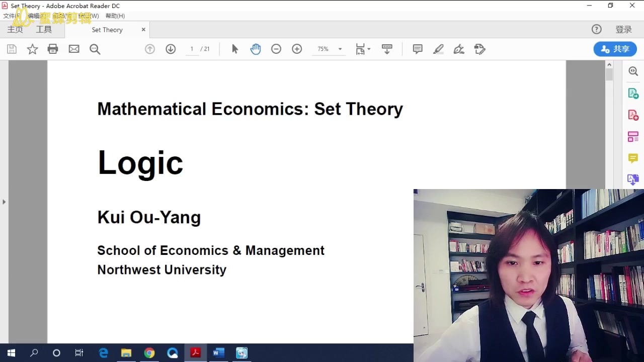
Task: Activate the Hand pan tool
Action: [x=256, y=49]
